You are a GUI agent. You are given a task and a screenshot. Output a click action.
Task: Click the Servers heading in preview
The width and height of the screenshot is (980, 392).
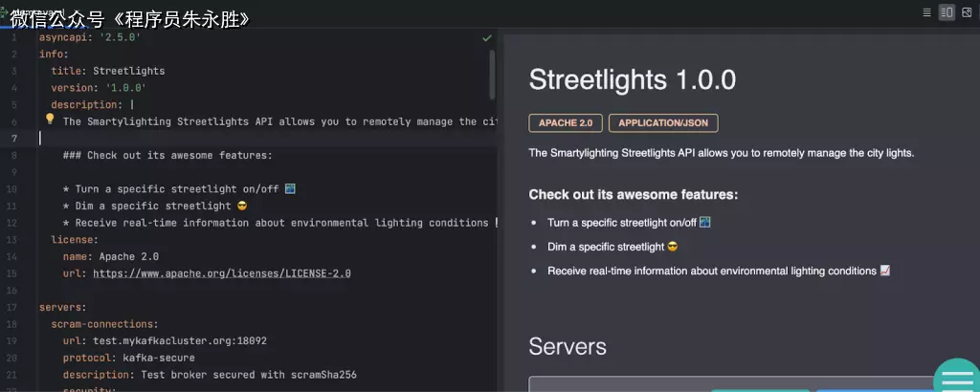(x=568, y=346)
